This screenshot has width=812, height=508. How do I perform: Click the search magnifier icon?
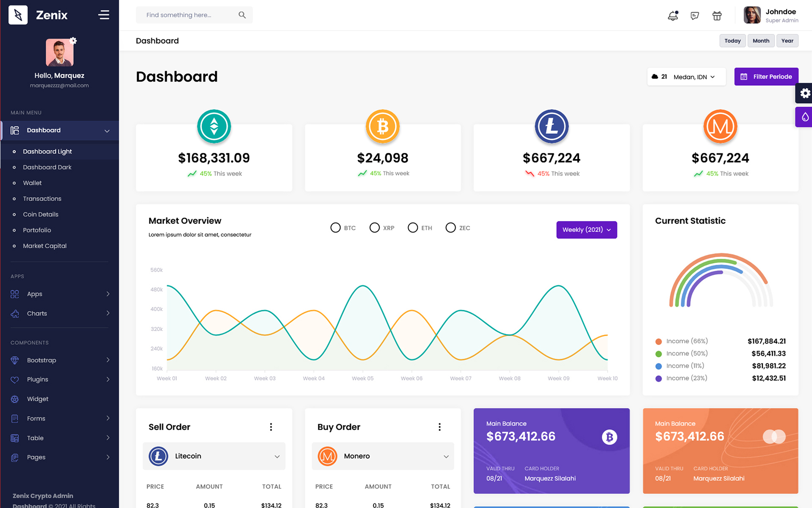tap(242, 15)
